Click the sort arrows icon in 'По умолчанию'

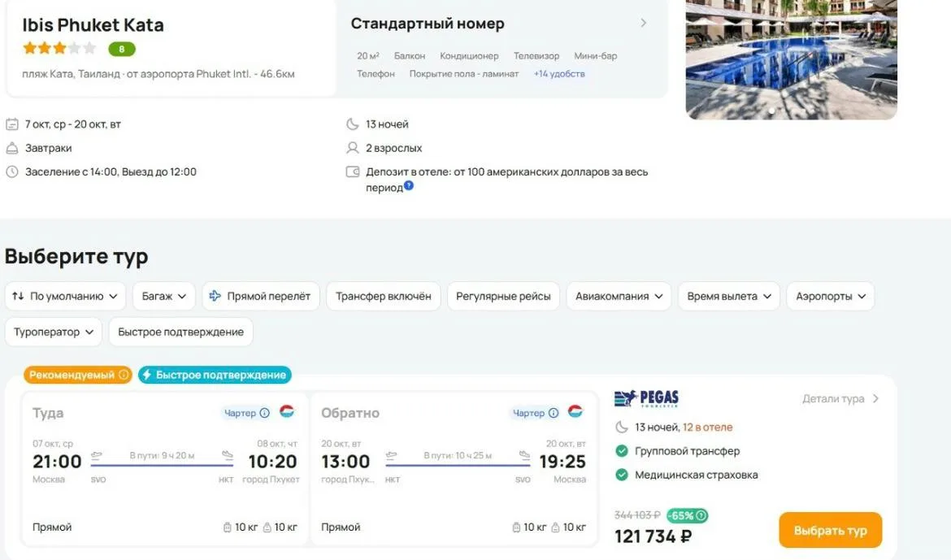pos(18,296)
